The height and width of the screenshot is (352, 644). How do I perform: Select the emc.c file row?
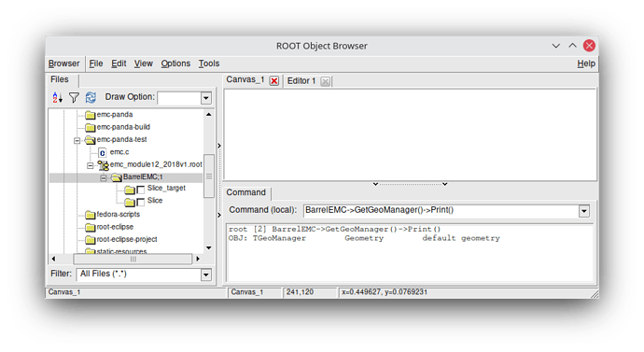pos(119,152)
